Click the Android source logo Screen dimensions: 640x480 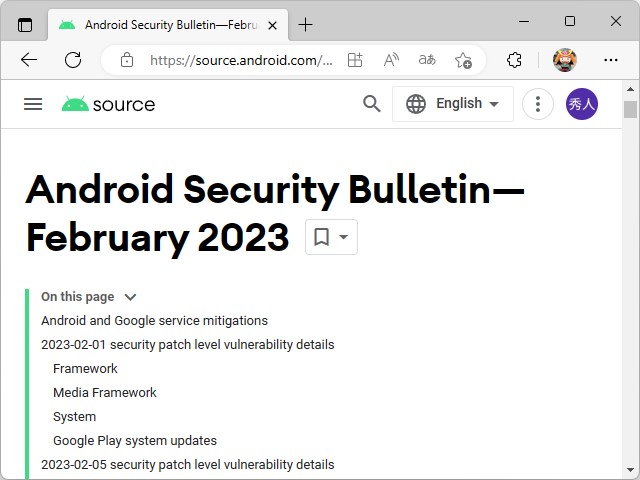coord(108,104)
